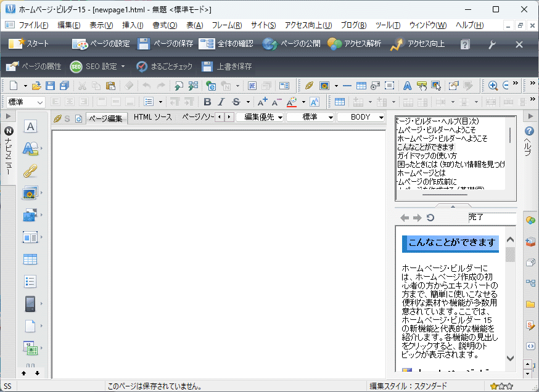539x392 pixels.
Task: Click the list insert icon in left sidebar
Action: [x=30, y=282]
